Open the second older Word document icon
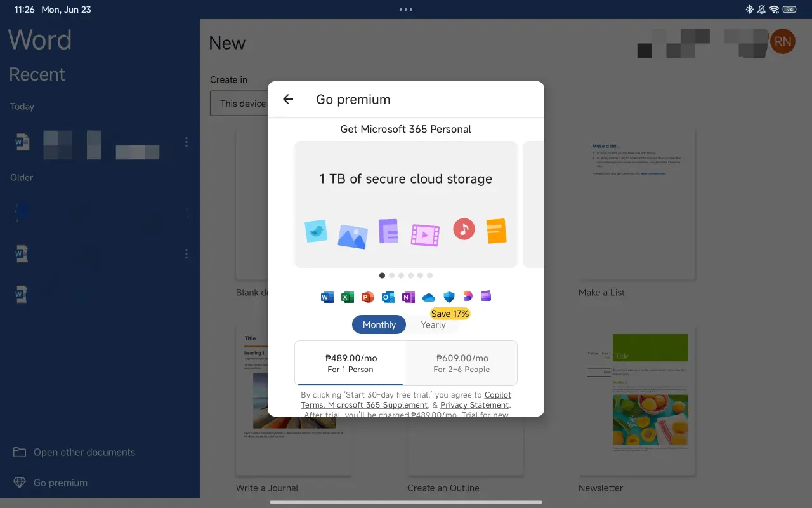Image resolution: width=812 pixels, height=508 pixels. (x=22, y=254)
